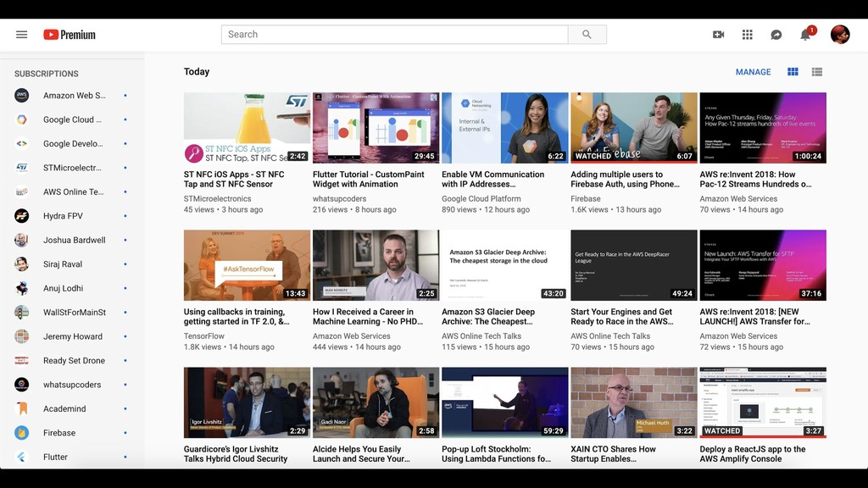Click the YouTube Premium logo
Screen dimensions: 868x488
coord(70,34)
